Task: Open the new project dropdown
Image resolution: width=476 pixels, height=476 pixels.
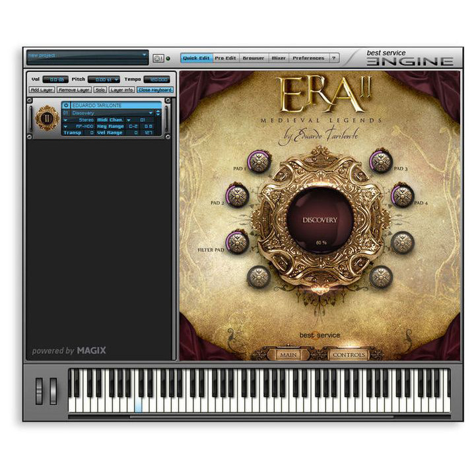Action: [145, 55]
